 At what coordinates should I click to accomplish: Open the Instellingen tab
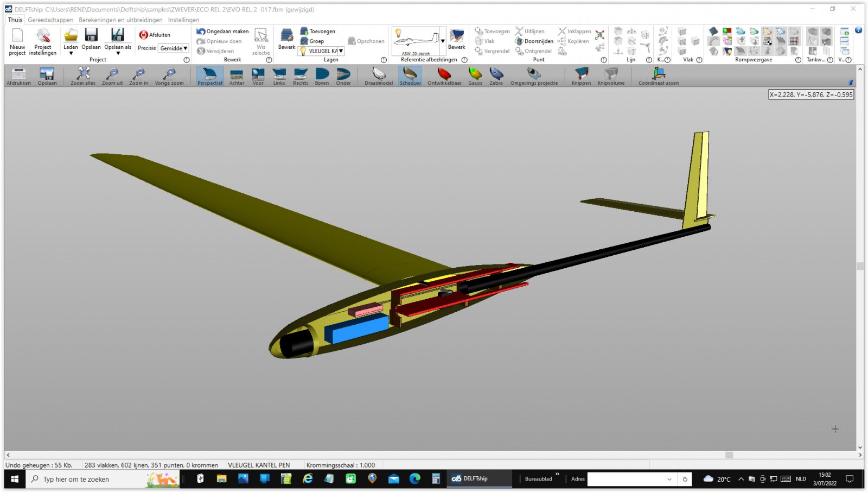pyautogui.click(x=183, y=20)
